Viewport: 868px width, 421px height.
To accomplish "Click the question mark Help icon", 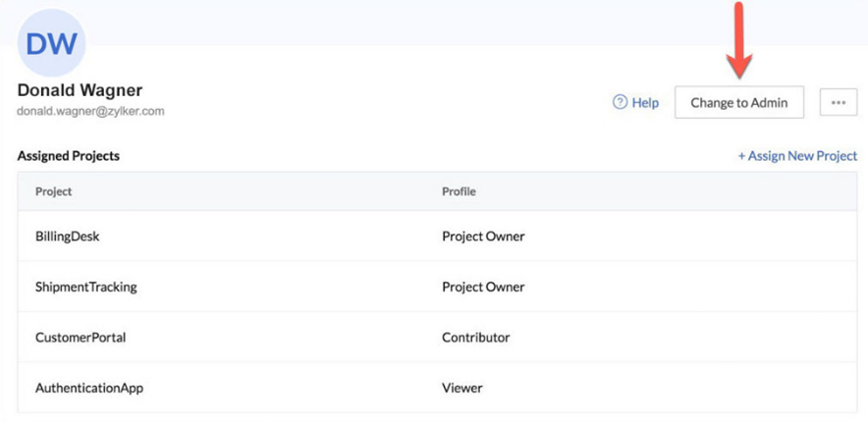I will pos(620,102).
